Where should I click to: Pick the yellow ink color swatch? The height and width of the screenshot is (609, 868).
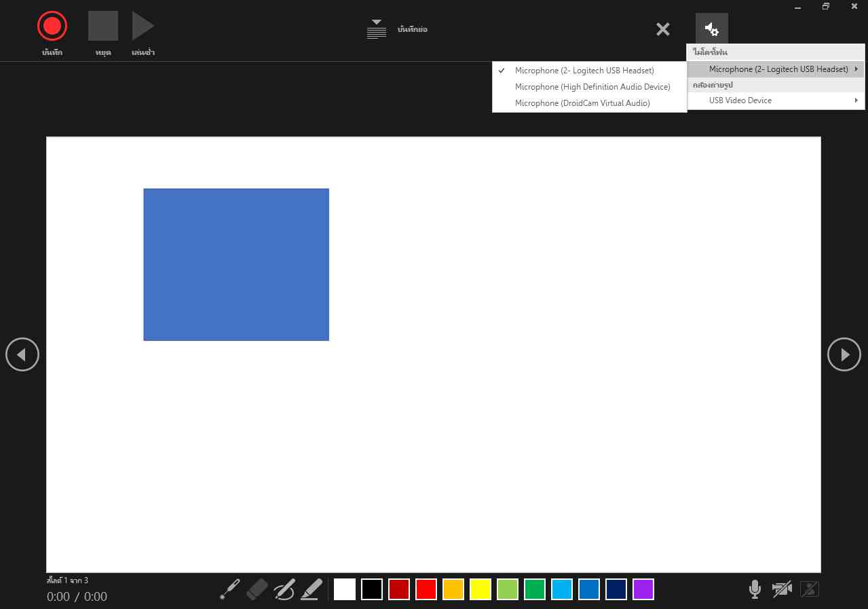coord(480,589)
